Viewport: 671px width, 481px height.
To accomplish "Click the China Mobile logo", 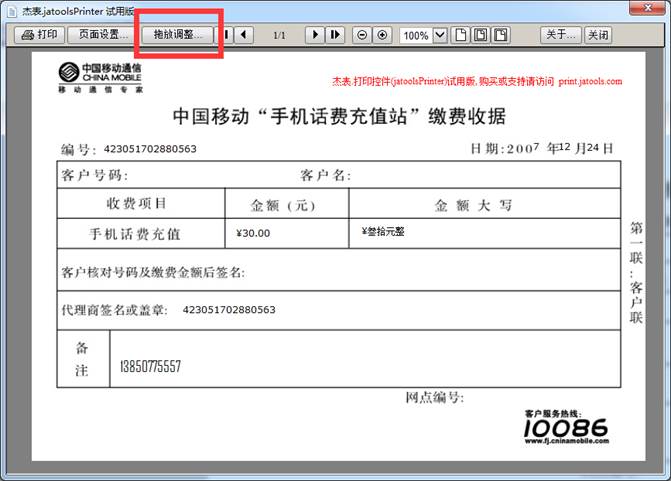I will [x=101, y=77].
